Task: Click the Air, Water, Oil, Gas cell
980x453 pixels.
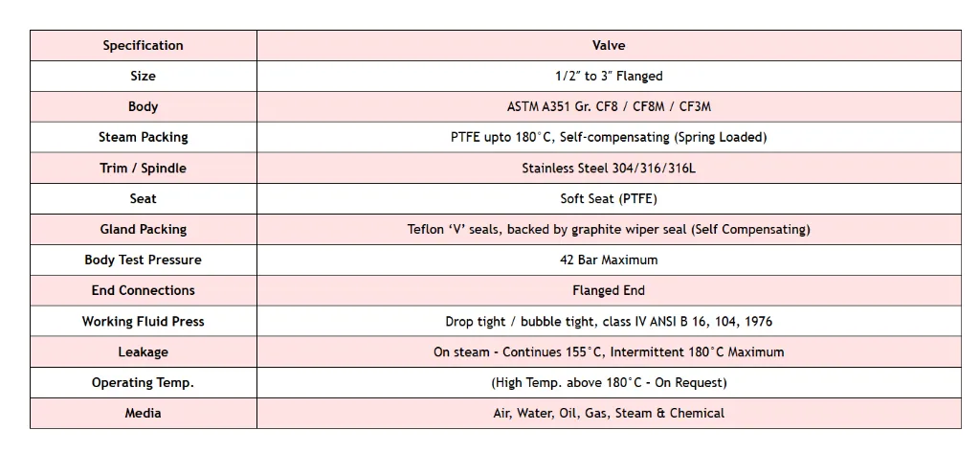Action: click(x=609, y=414)
